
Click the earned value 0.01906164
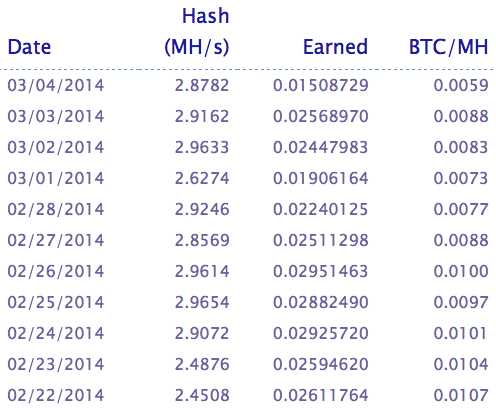[x=321, y=178]
